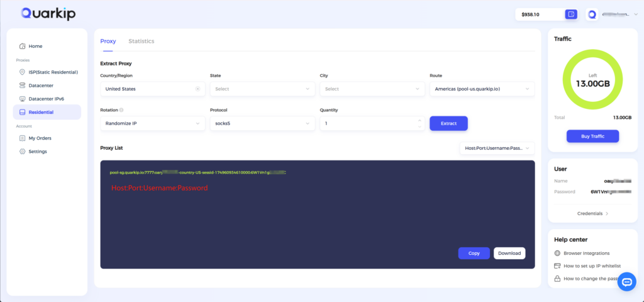
Task: Open the Rotation dropdown Randomize IP
Action: click(x=153, y=123)
